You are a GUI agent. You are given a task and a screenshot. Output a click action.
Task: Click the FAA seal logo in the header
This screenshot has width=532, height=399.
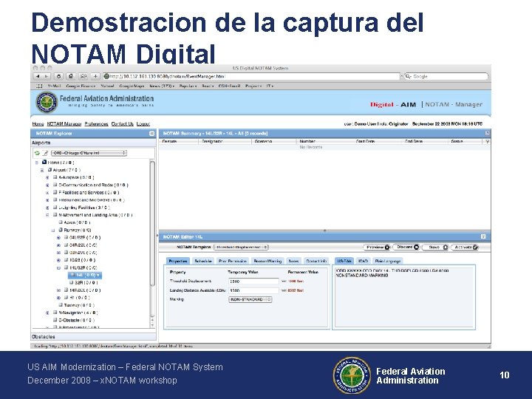tap(47, 103)
